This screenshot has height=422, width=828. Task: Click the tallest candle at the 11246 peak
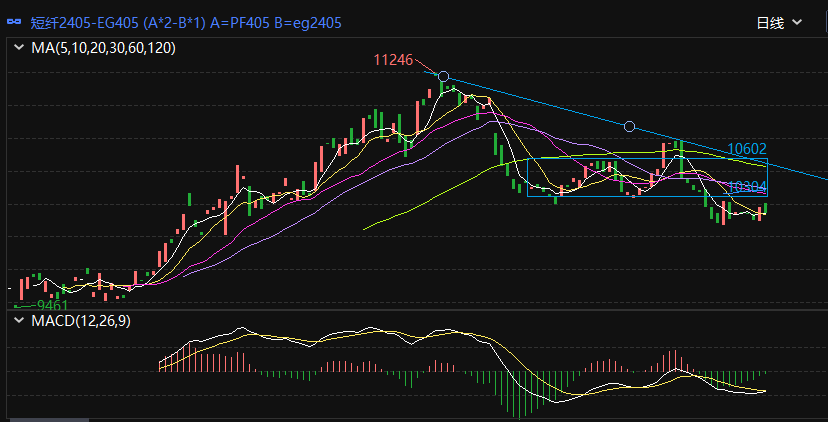(x=441, y=88)
